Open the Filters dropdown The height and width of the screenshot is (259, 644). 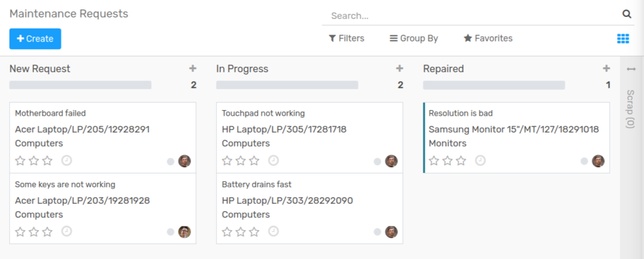(347, 38)
